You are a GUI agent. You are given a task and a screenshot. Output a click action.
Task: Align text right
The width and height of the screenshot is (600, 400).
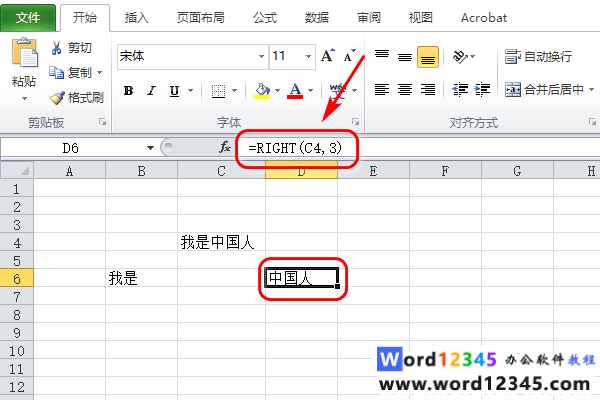click(x=428, y=90)
